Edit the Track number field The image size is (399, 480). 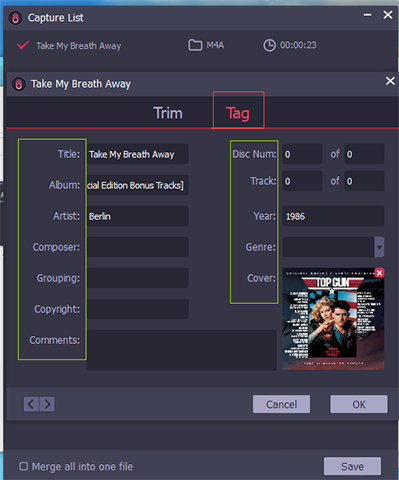tap(302, 181)
